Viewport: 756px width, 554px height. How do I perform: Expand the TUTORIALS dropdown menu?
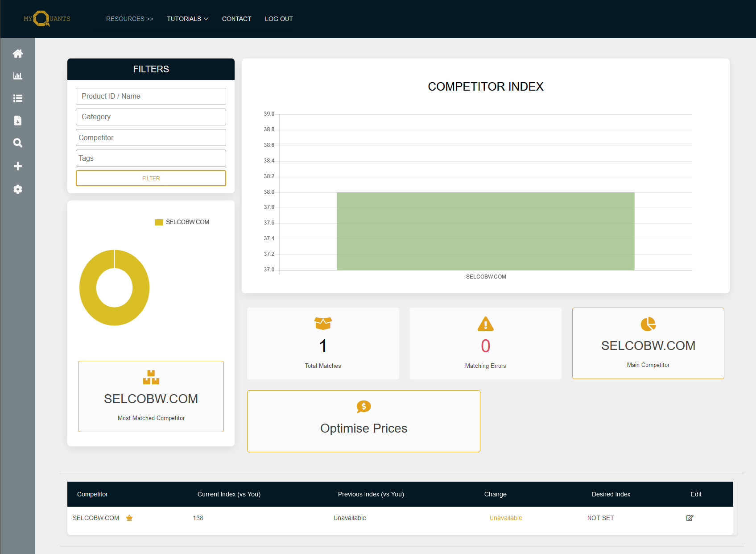pyautogui.click(x=188, y=19)
